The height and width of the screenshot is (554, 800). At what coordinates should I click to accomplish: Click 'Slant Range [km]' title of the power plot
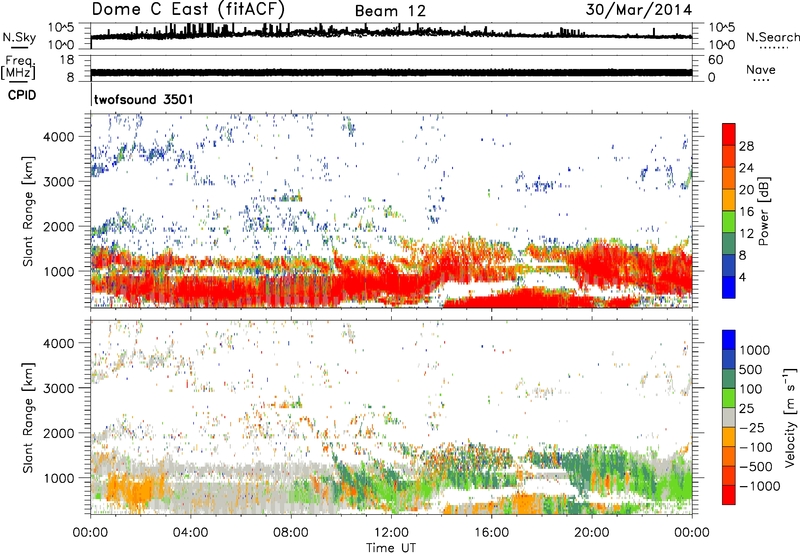pyautogui.click(x=28, y=211)
